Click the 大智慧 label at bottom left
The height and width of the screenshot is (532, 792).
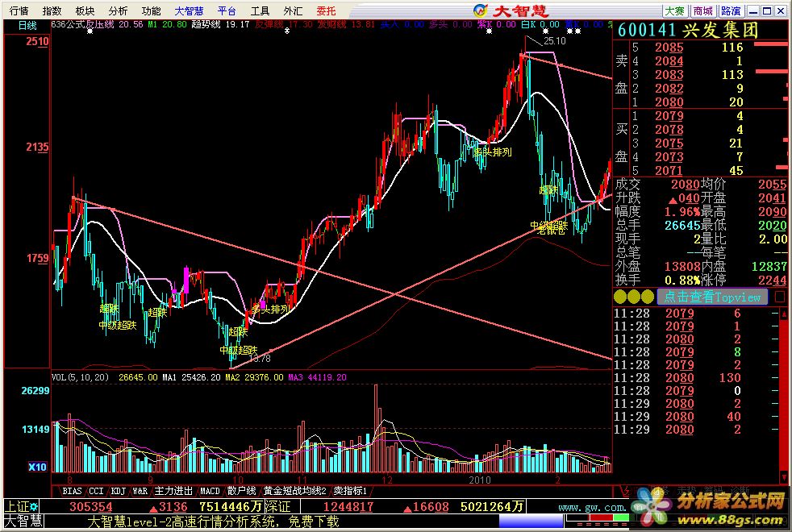click(x=23, y=521)
